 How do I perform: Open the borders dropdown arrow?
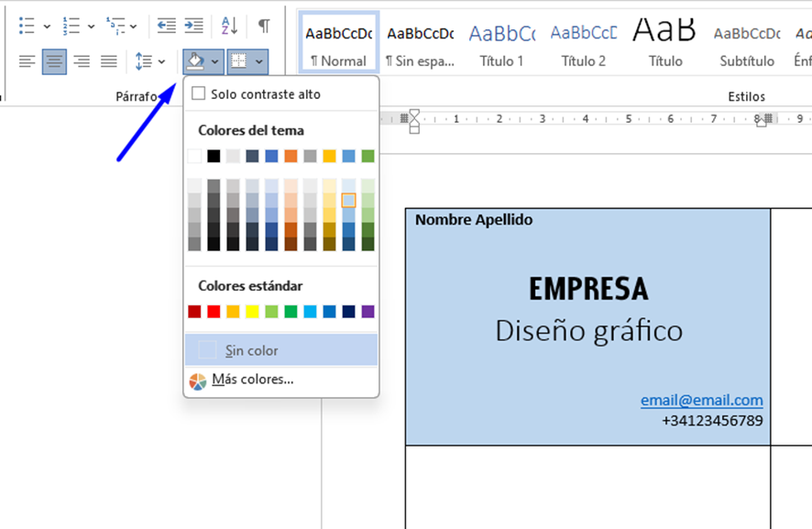point(260,61)
